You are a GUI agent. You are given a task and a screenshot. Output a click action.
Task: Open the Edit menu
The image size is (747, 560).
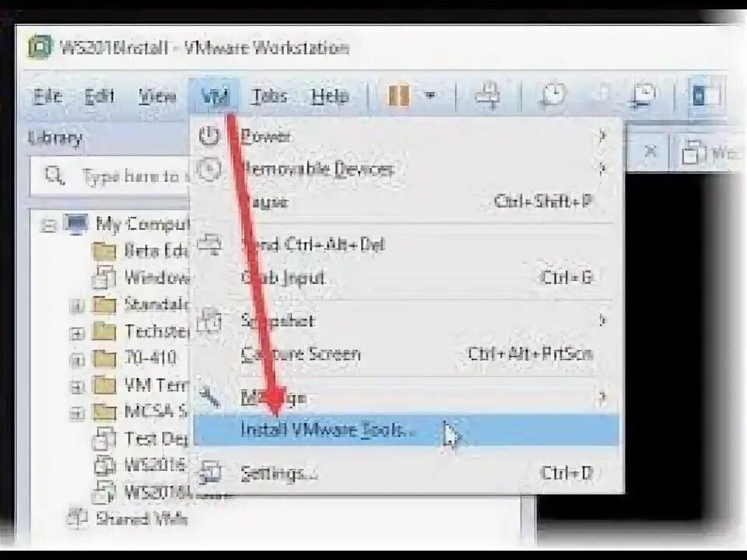[100, 96]
